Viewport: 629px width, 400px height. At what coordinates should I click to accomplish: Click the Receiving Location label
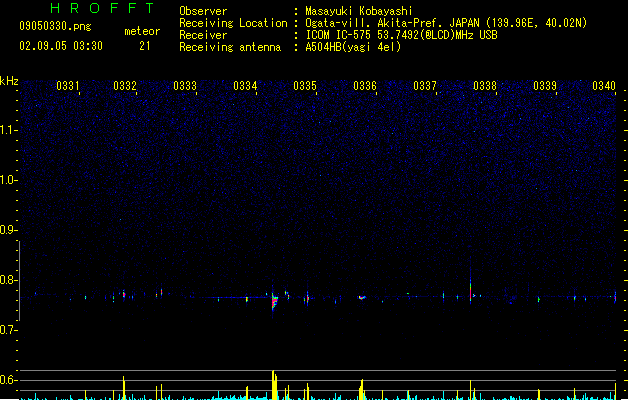click(x=233, y=23)
